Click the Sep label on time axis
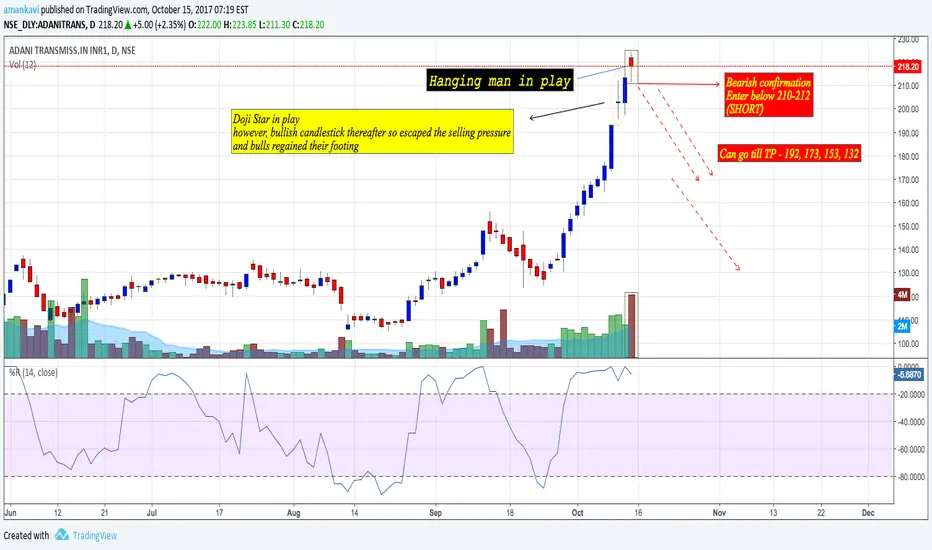 tap(436, 513)
